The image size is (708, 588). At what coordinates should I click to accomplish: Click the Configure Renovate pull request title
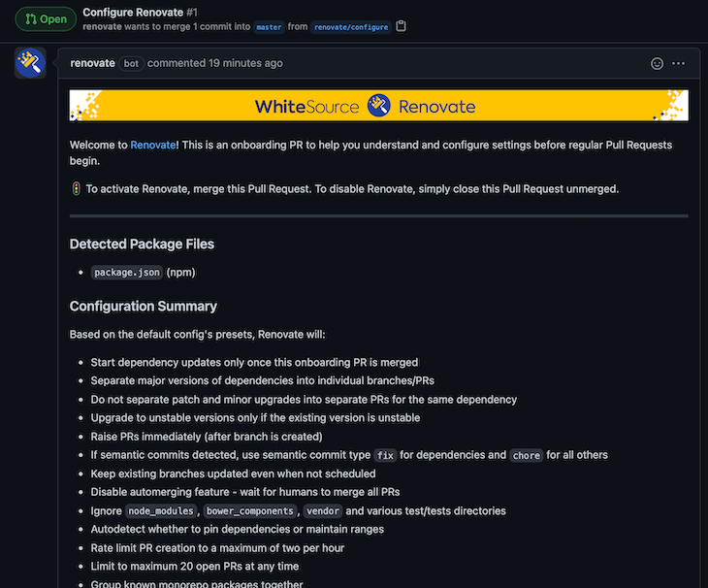pos(130,12)
